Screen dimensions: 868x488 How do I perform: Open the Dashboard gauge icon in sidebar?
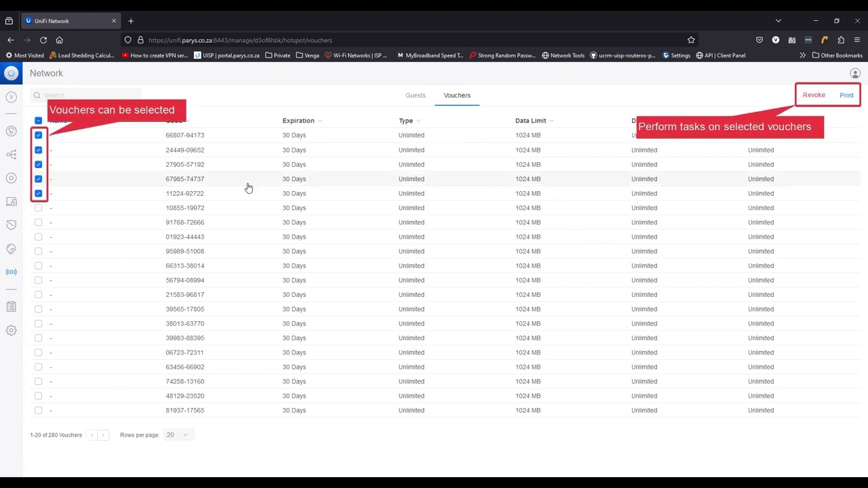pyautogui.click(x=11, y=131)
